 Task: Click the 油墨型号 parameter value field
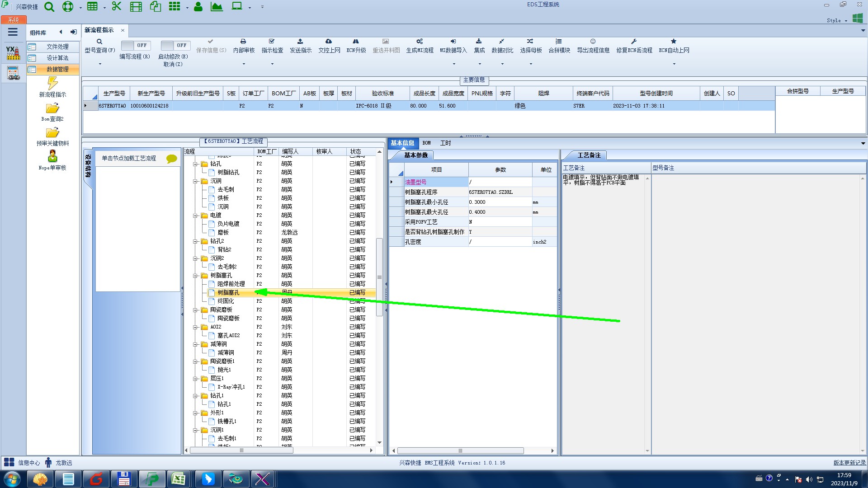click(x=500, y=182)
